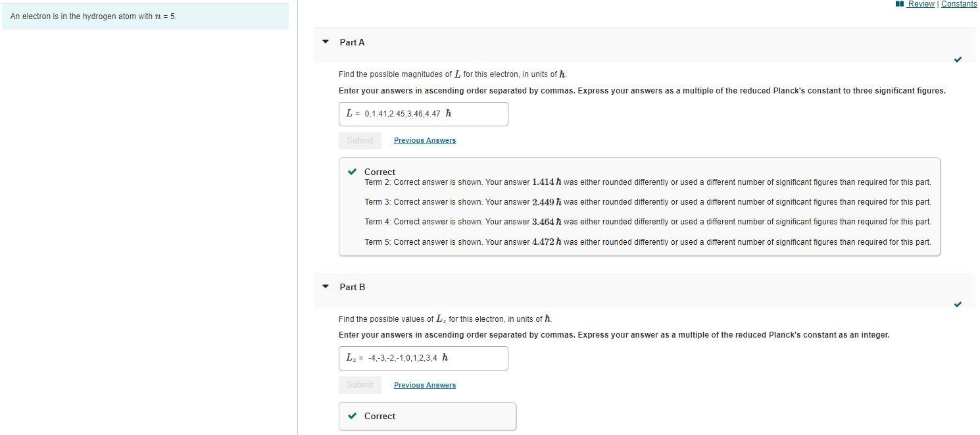Select the Part B header label

[x=352, y=287]
